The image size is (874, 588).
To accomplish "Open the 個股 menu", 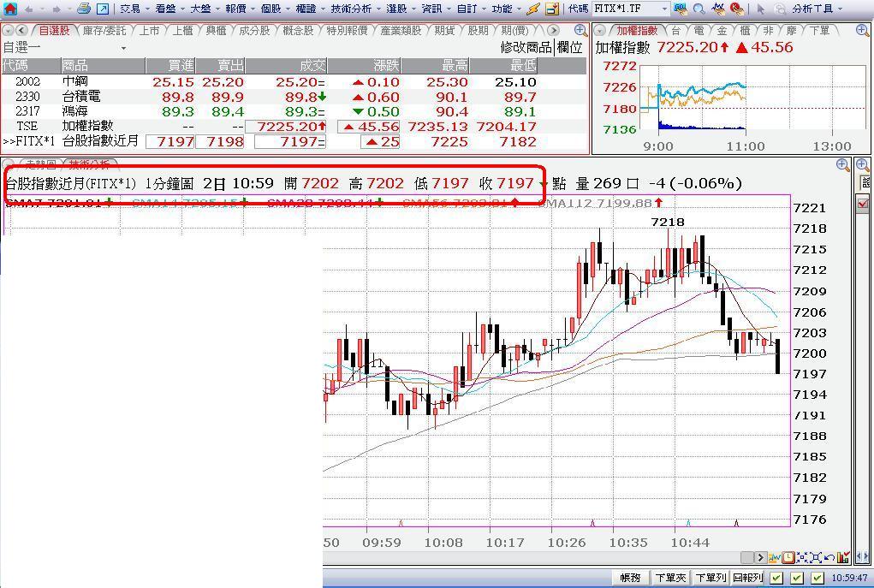I will pos(271,9).
